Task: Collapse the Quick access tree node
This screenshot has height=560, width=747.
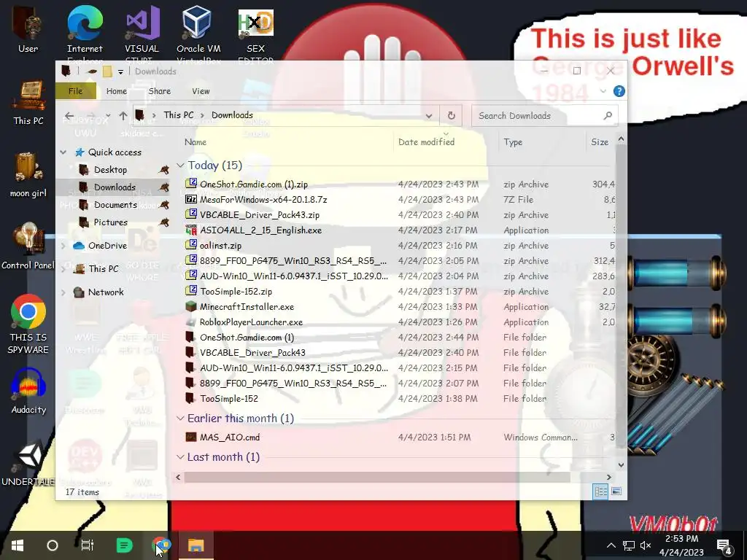Action: pyautogui.click(x=63, y=152)
